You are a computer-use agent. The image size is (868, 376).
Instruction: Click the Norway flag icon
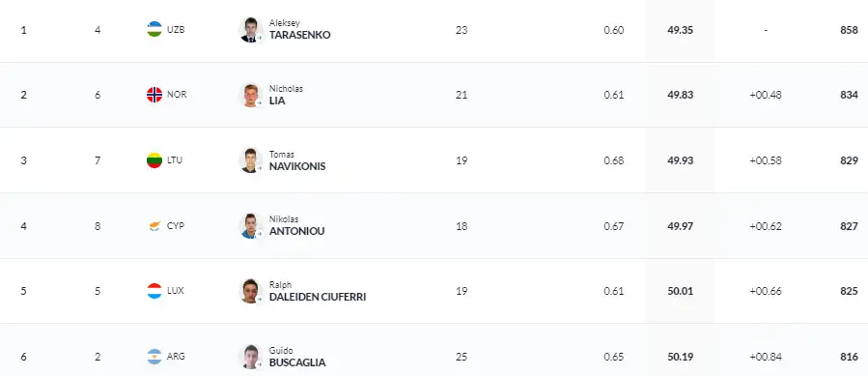[154, 95]
